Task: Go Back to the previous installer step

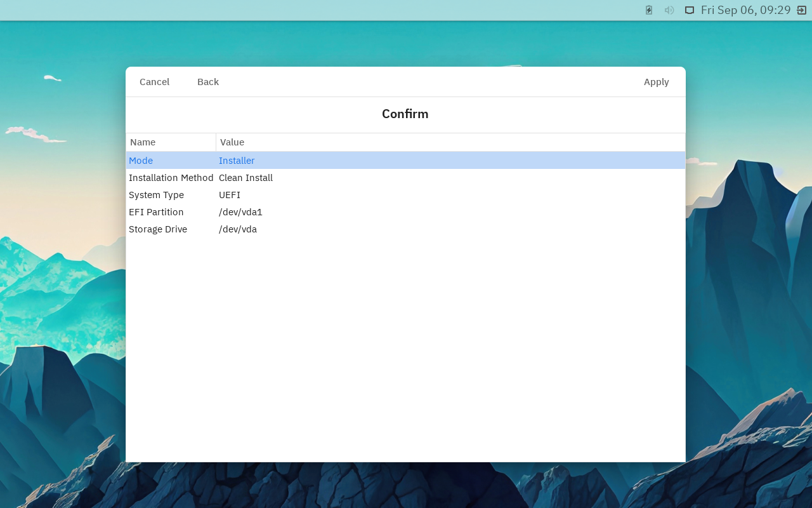Action: [x=207, y=82]
